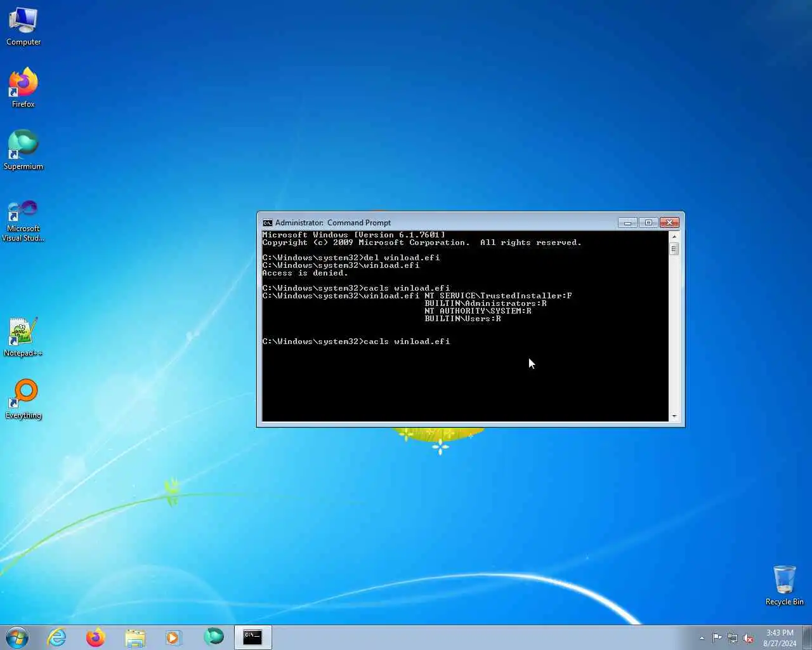Viewport: 812px width, 650px height.
Task: Click the Microsoft Windows version line
Action: [x=353, y=235]
